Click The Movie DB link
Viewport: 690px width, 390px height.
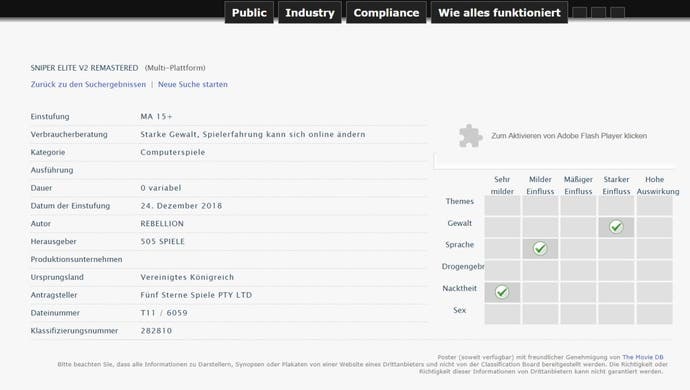coord(642,357)
